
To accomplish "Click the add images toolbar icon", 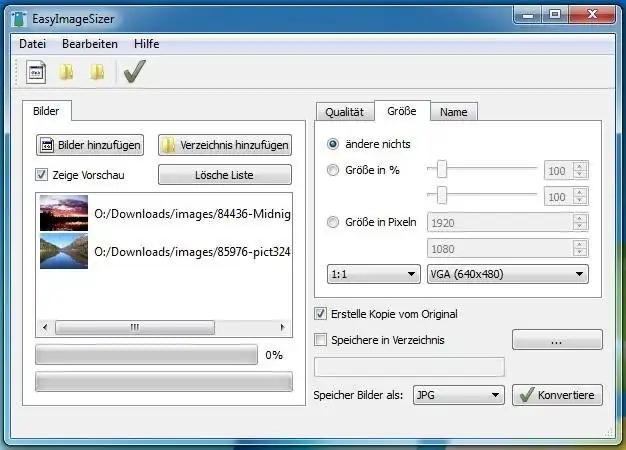I will click(36, 72).
